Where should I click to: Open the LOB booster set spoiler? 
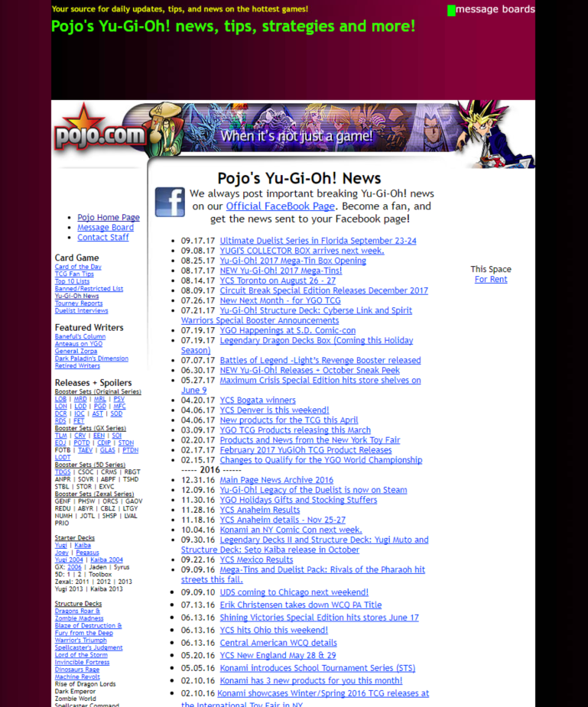pyautogui.click(x=60, y=399)
